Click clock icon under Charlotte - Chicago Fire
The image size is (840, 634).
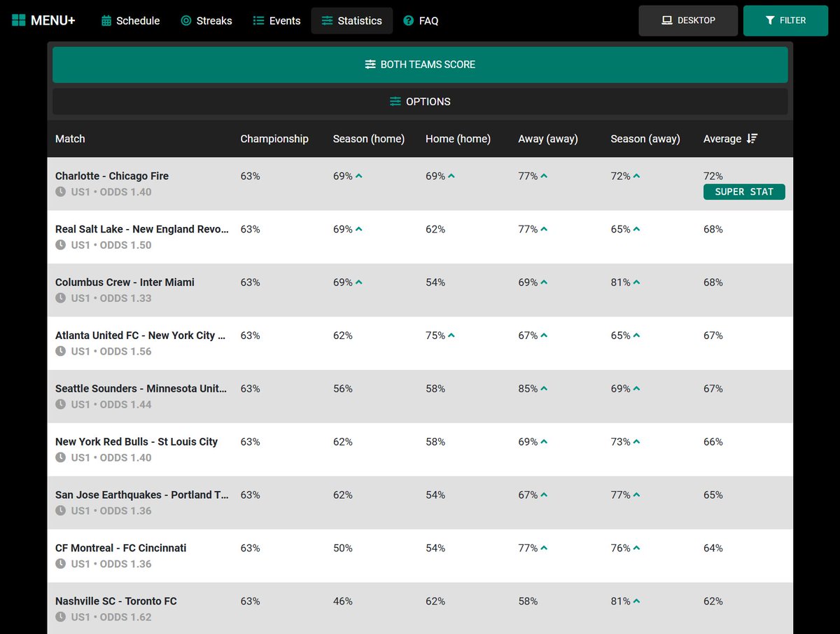click(x=61, y=192)
